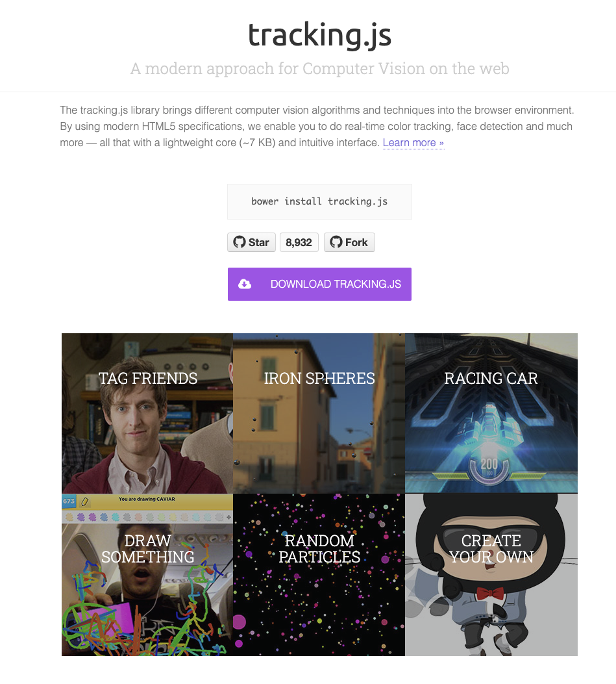Click the 200 speedometer gauge in Racing Car

tap(489, 468)
